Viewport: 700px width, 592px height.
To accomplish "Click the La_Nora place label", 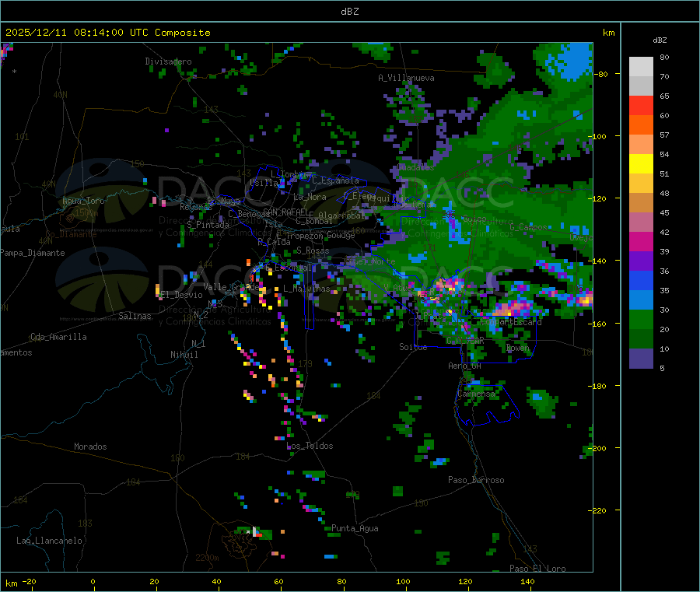I will click(x=310, y=197).
